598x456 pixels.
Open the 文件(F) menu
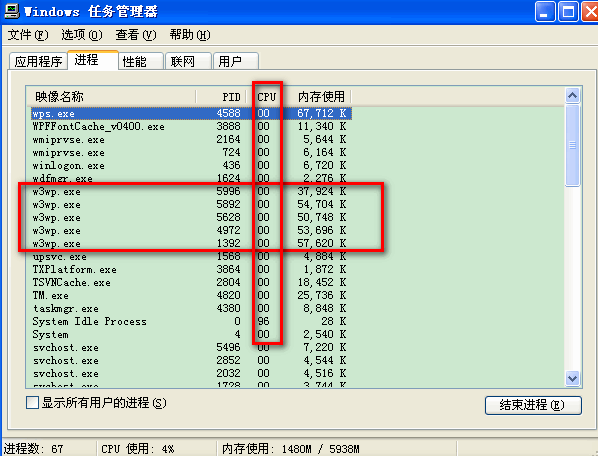[28, 35]
